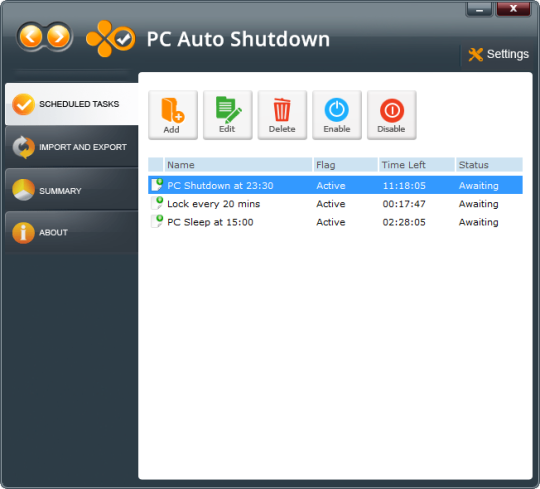Click the 11:18:05 time left value

(404, 186)
